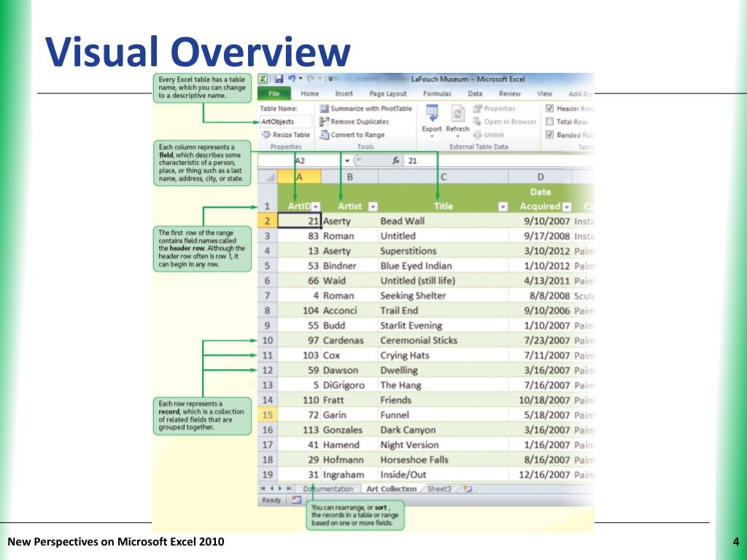This screenshot has height=560, width=747.
Task: Click the Table Name input field
Action: click(x=286, y=122)
